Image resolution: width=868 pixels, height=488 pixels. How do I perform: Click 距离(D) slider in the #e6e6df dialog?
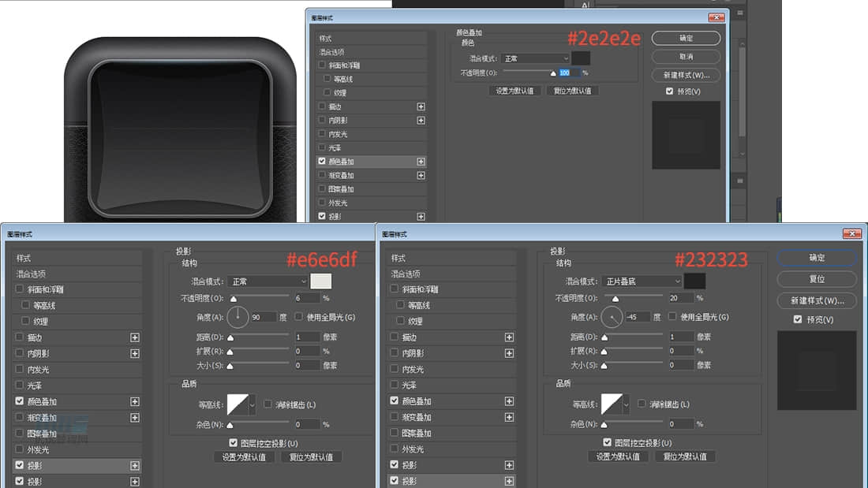click(259, 337)
